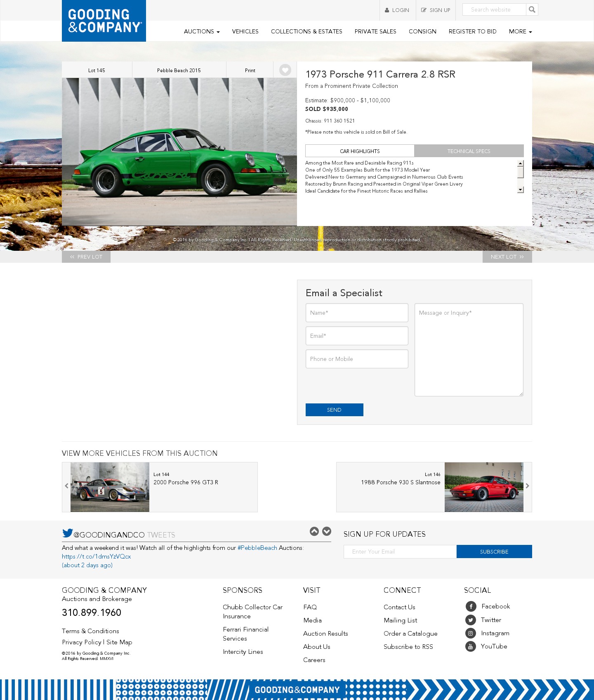Image resolution: width=594 pixels, height=700 pixels.
Task: Go to Collections & Estates
Action: pos(306,31)
